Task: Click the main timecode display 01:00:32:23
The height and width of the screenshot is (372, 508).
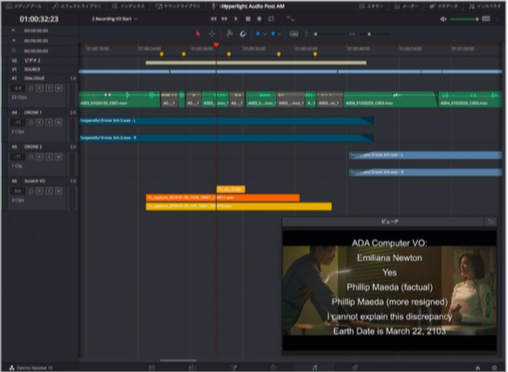Action: [x=39, y=19]
